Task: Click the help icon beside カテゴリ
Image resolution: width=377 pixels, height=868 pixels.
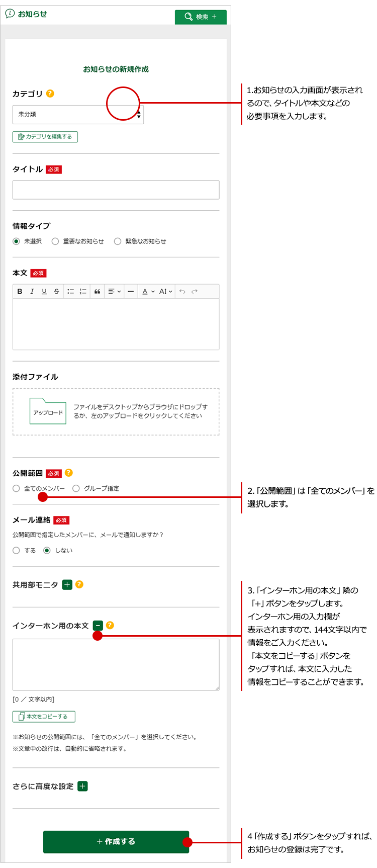Action: pyautogui.click(x=50, y=94)
